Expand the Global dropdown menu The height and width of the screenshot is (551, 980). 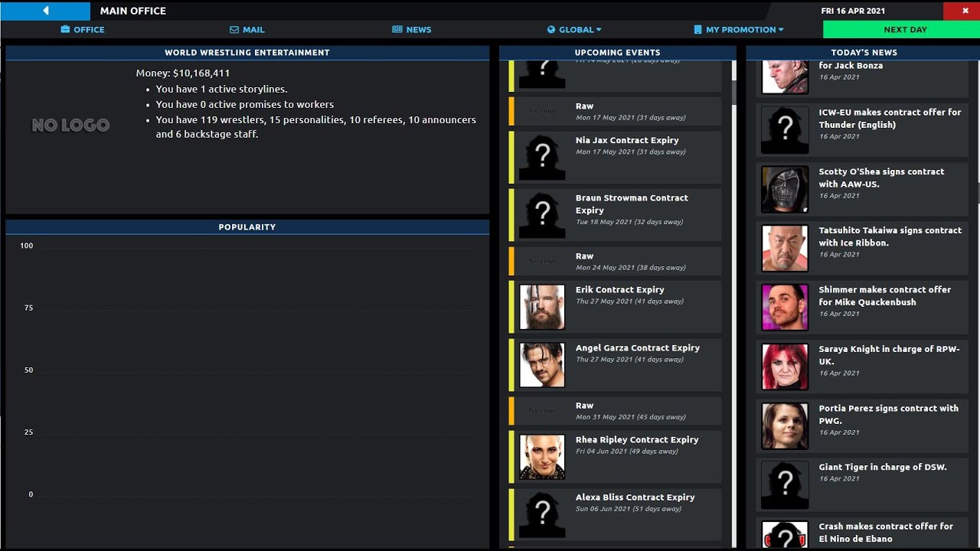tap(574, 30)
